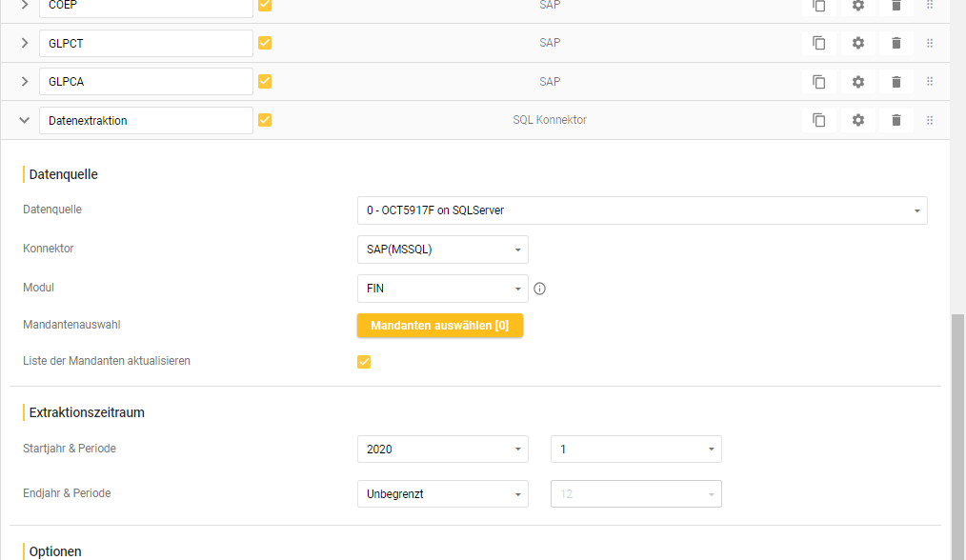Open the Konnektor SAP(MSSQL) dropdown
Viewport: 966px width, 560px height.
pos(442,250)
